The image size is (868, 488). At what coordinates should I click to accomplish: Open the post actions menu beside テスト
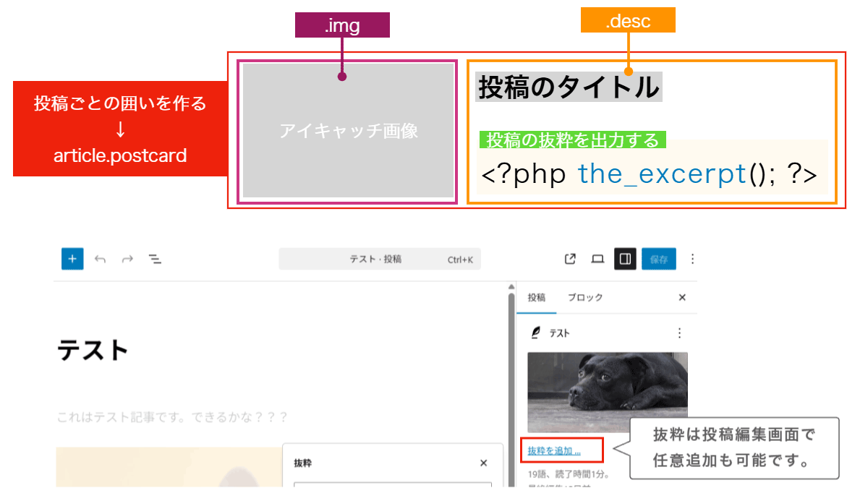(x=678, y=333)
